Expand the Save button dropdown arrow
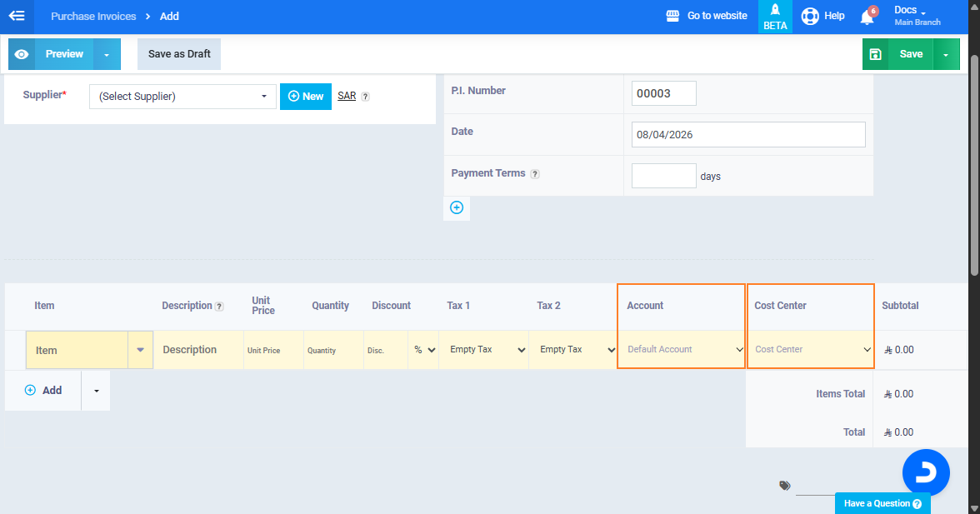This screenshot has height=514, width=980. (946, 54)
